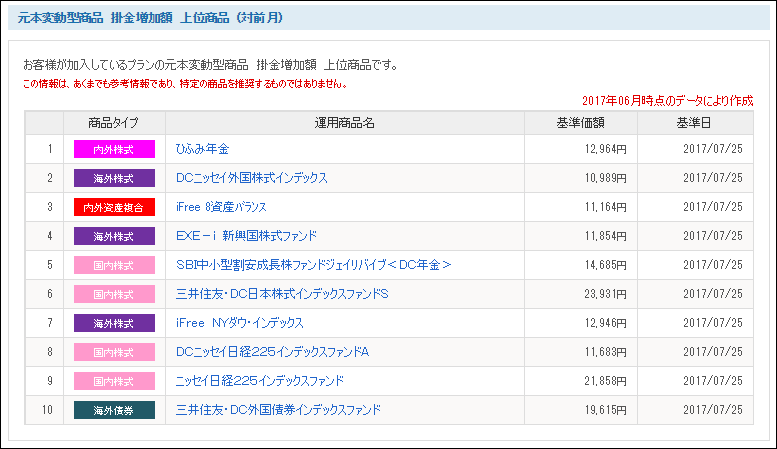This screenshot has width=777, height=449.
Task: Open iFree 8資産バランス fund link
Action: pos(221,207)
